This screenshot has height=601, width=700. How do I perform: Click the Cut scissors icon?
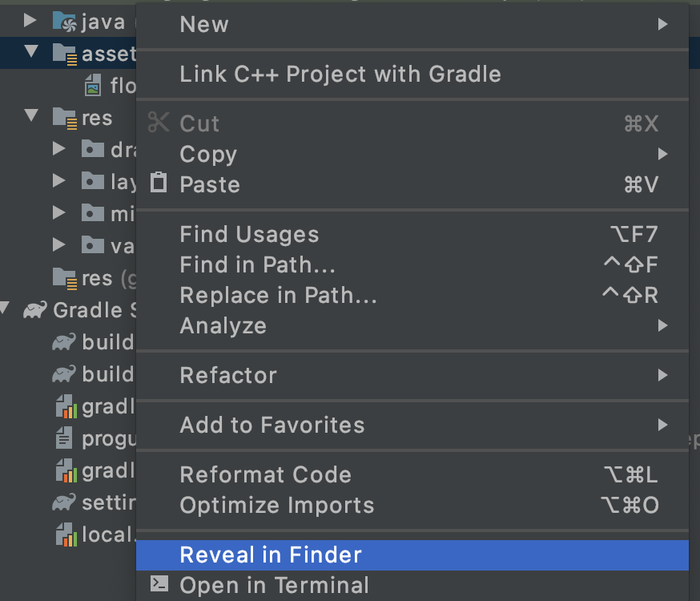click(159, 123)
